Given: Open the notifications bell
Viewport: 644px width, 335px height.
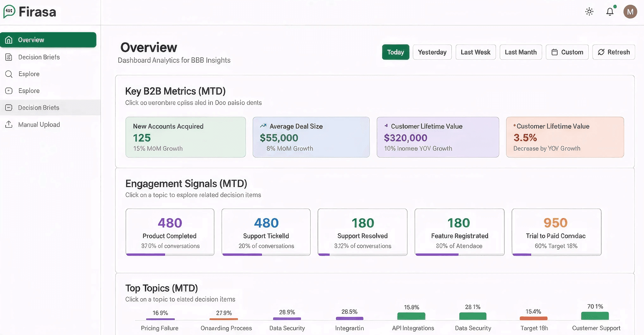Looking at the screenshot, I should (610, 12).
